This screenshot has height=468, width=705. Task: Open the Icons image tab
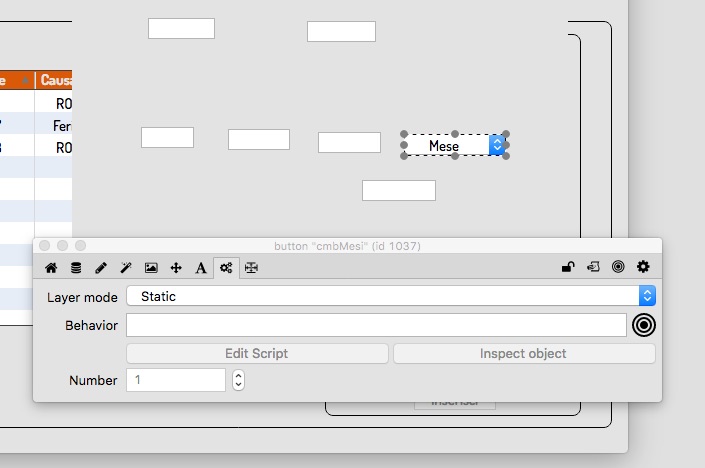tap(151, 268)
